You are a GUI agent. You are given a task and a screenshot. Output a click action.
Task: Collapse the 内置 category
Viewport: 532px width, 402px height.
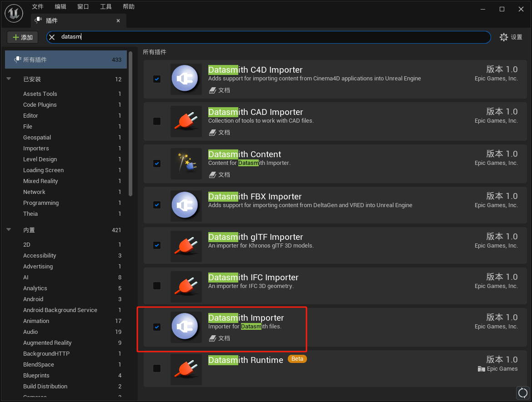pyautogui.click(x=9, y=230)
